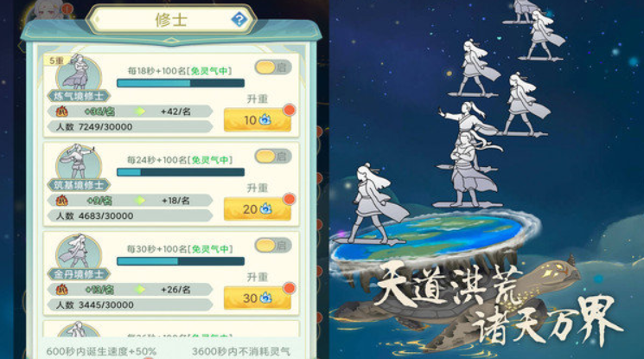Click the 修士 panel title

pos(171,20)
